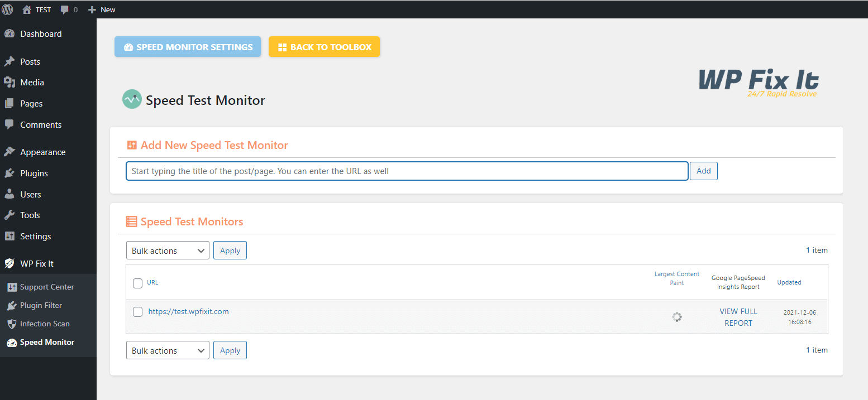This screenshot has width=868, height=400.
Task: Open the comments bubble icon in admin bar
Action: [65, 9]
